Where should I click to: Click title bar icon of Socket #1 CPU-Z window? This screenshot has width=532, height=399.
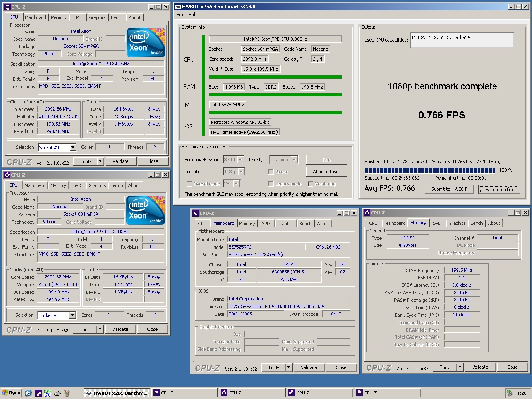tap(7, 7)
